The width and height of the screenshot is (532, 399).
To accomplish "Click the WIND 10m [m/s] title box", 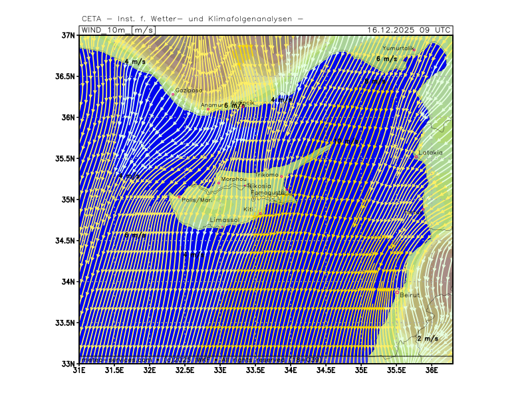I will [x=118, y=30].
